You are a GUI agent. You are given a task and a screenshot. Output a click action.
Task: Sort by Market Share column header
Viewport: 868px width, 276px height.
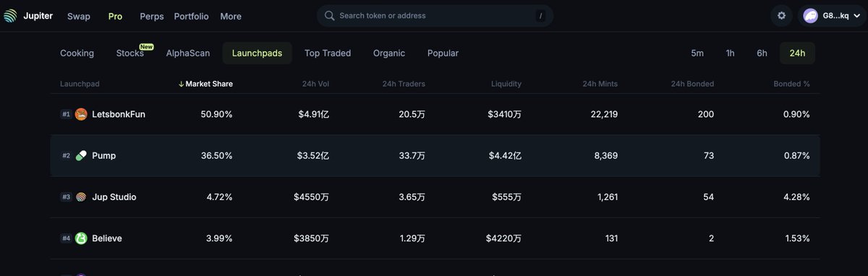pos(205,84)
